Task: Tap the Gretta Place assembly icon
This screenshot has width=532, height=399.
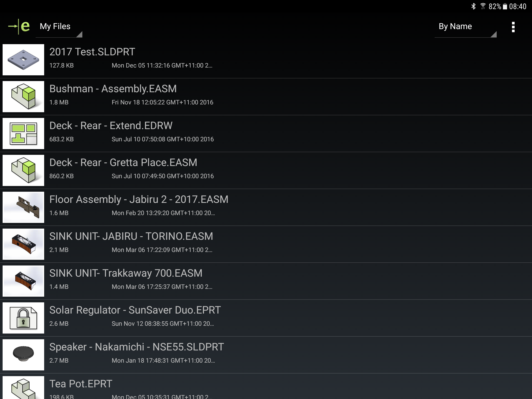Action: click(23, 170)
